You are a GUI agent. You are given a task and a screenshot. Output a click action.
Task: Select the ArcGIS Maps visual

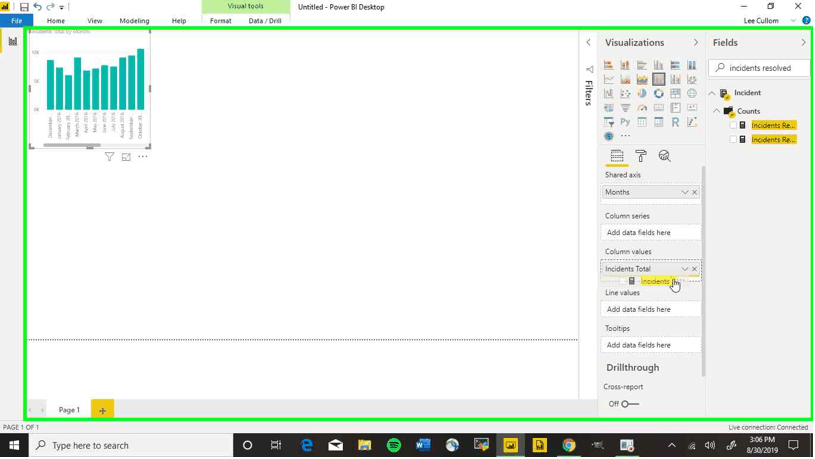point(609,136)
